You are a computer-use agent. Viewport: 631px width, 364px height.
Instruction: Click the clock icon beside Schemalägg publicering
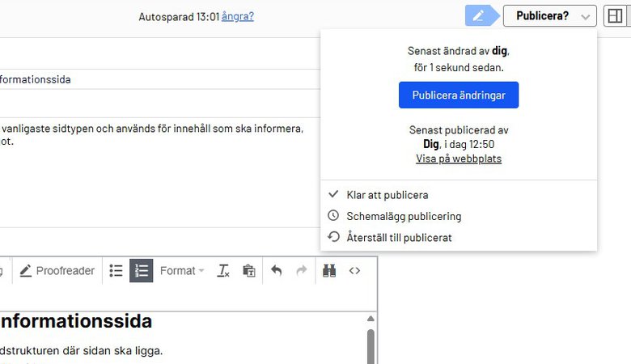tap(333, 216)
